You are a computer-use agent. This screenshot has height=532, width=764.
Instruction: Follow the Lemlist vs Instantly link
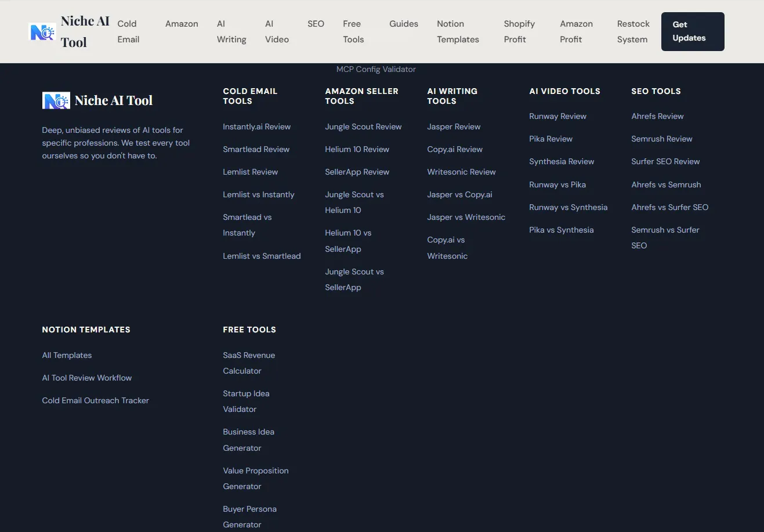click(x=258, y=194)
